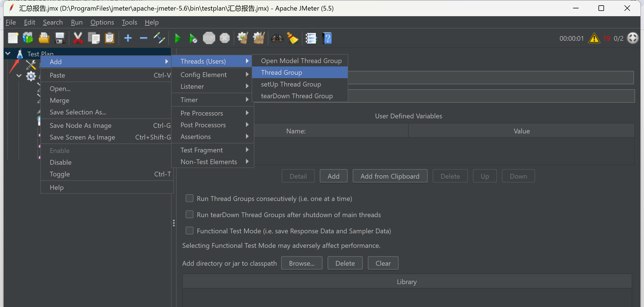
Task: Click the Reset Search brush icon
Action: [293, 38]
